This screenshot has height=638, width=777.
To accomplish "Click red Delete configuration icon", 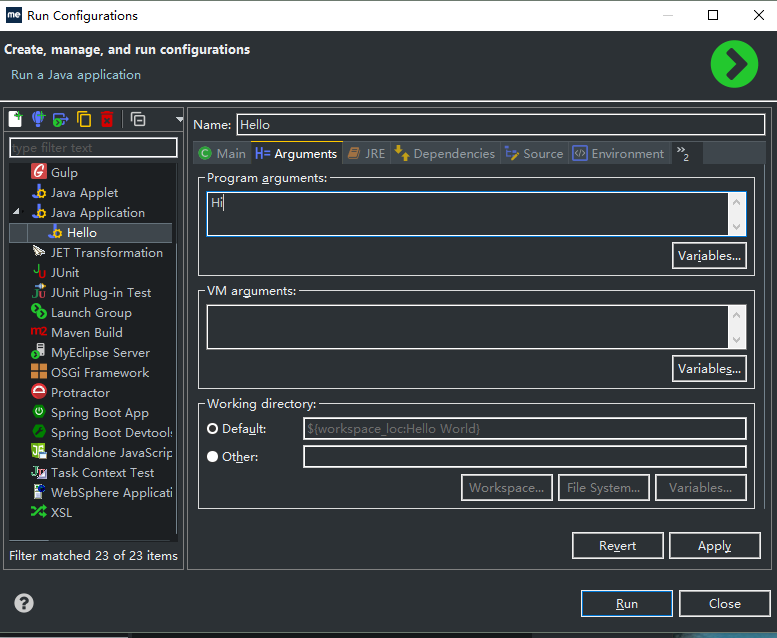I will point(107,119).
